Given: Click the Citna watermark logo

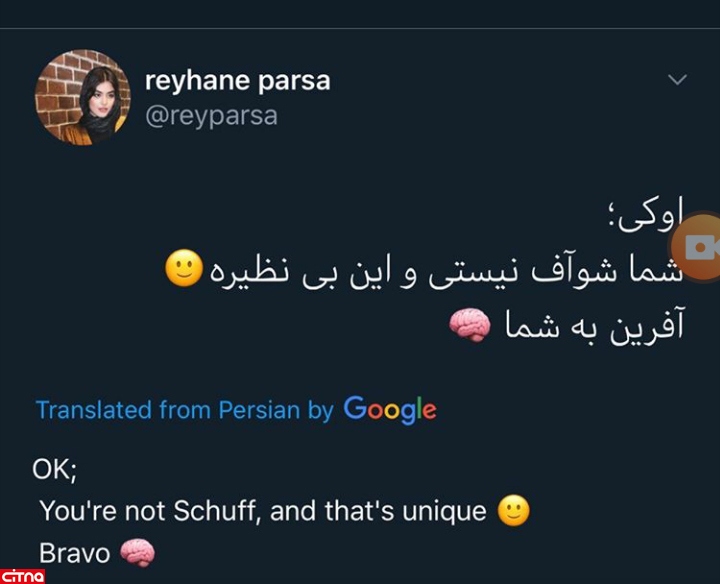Looking at the screenshot, I should point(23,574).
